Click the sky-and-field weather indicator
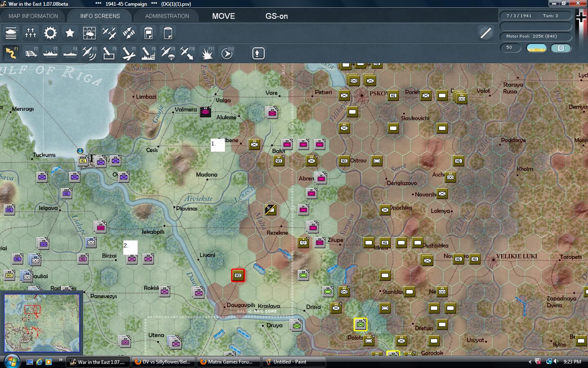The image size is (588, 368). click(x=536, y=48)
